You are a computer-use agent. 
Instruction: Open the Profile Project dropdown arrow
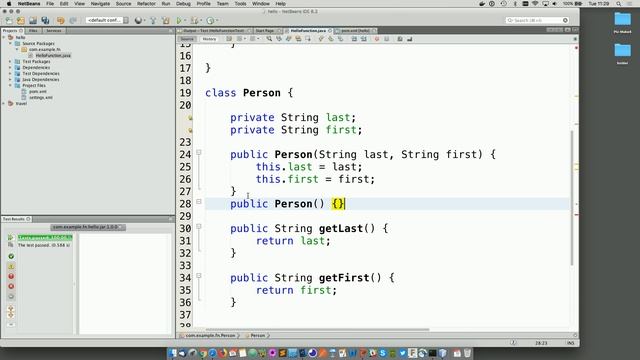point(217,20)
